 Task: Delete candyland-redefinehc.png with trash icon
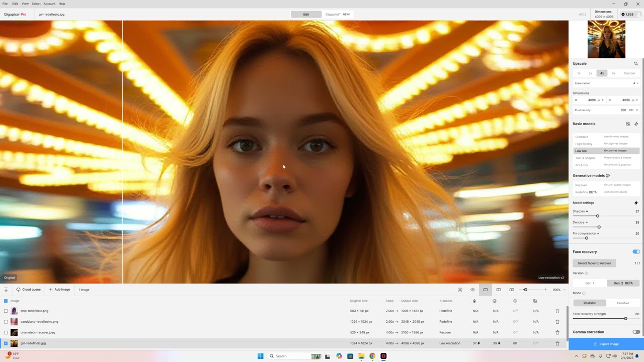557,322
